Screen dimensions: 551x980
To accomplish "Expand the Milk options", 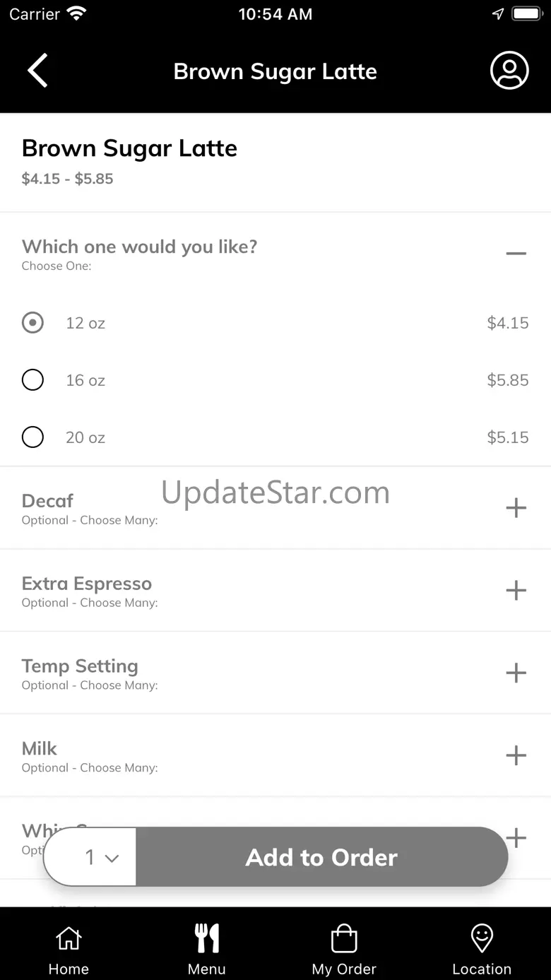I will click(x=516, y=755).
